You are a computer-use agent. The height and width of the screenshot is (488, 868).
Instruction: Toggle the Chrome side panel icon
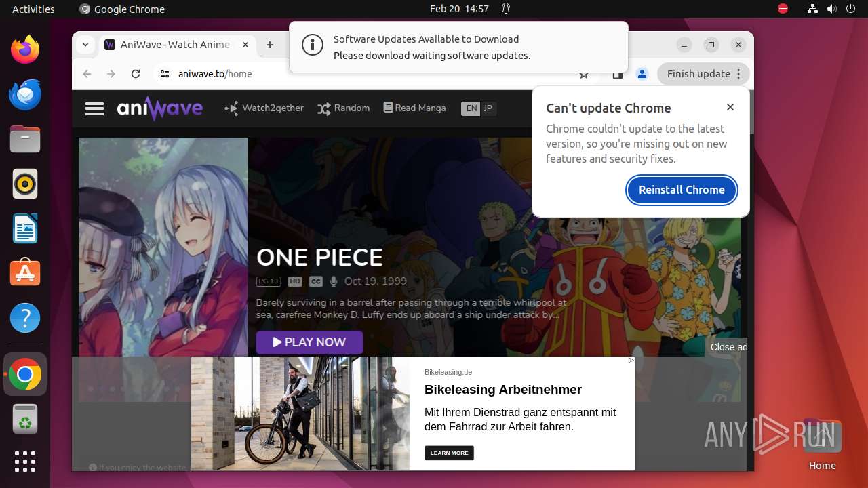(x=617, y=74)
